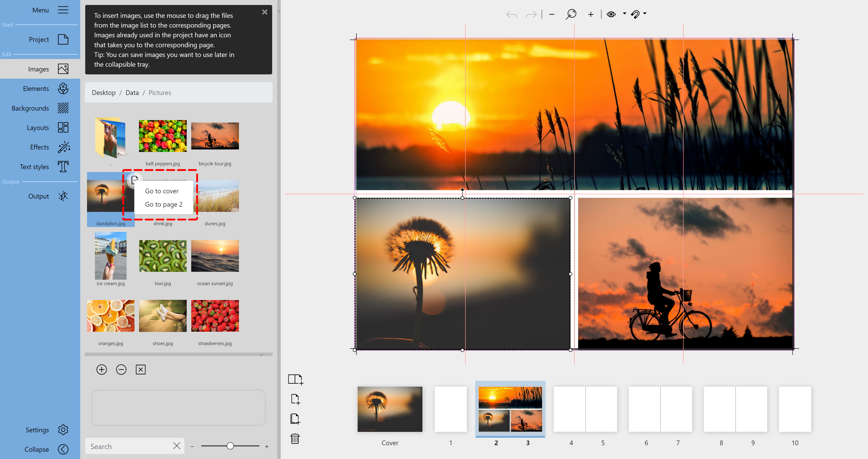Toggle the magnet snapping icon
Image resolution: width=868 pixels, height=459 pixels.
(635, 14)
